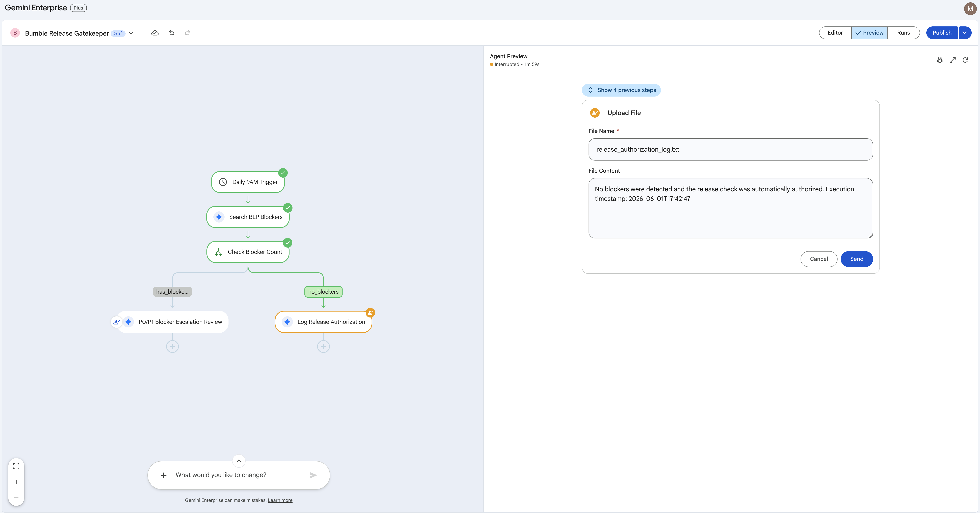Click the send arrow in the prompt box
The image size is (980, 513).
tap(313, 475)
